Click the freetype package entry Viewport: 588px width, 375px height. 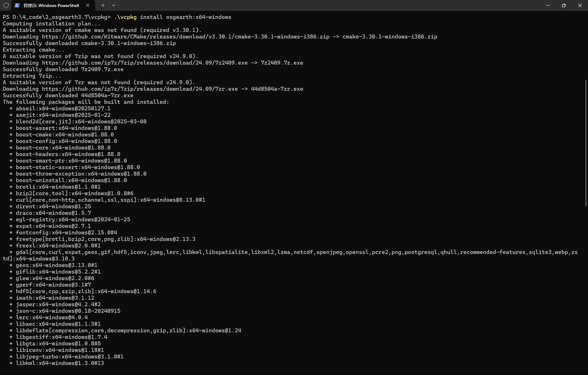[x=105, y=239]
